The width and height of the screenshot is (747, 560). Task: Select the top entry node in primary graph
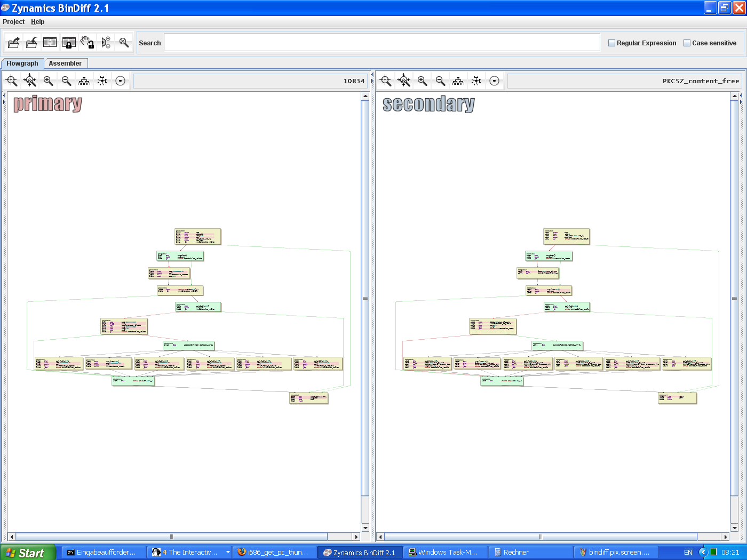[198, 237]
